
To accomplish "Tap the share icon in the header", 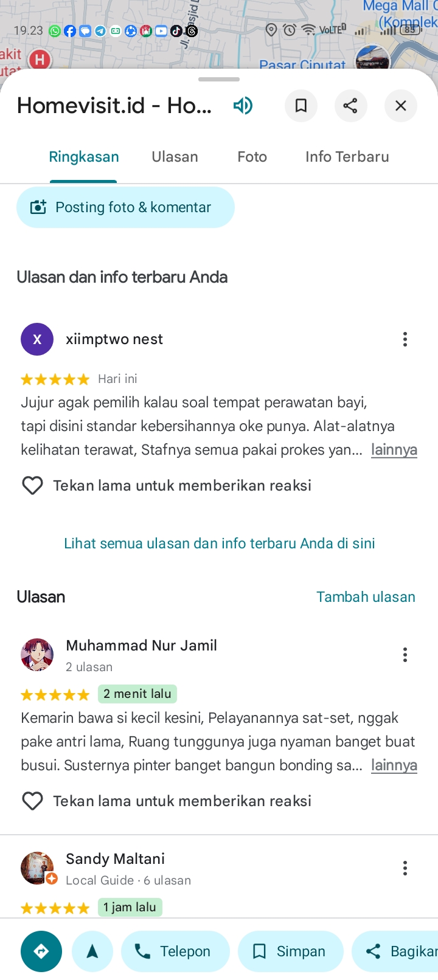I will tap(350, 106).
